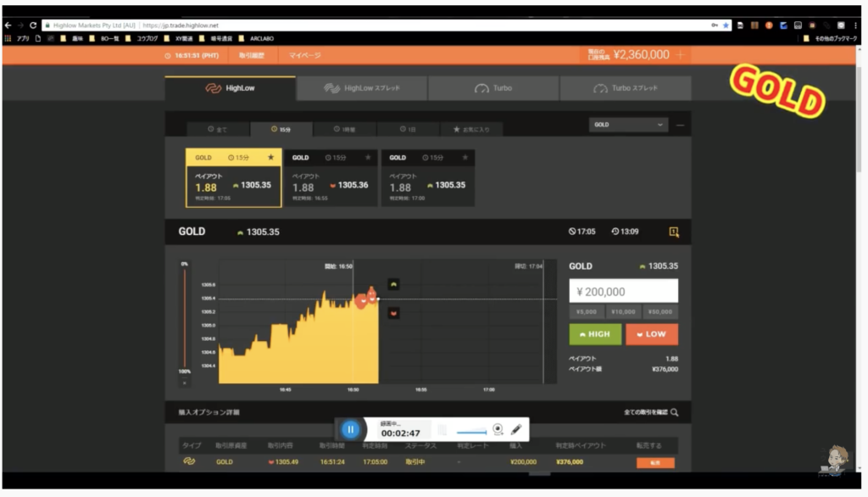868x497 pixels.
Task: Click the ¥200,000 investment amount field
Action: coord(623,292)
